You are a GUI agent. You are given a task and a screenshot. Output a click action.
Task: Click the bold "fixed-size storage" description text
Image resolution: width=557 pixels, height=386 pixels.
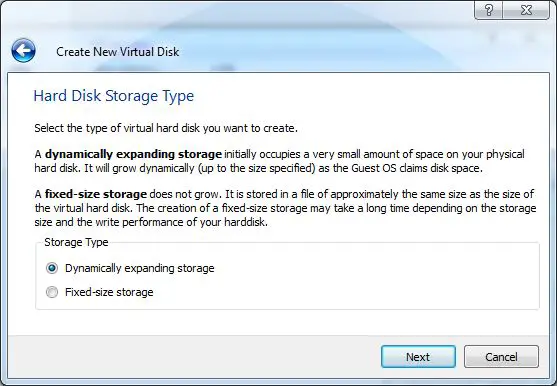click(x=96, y=194)
